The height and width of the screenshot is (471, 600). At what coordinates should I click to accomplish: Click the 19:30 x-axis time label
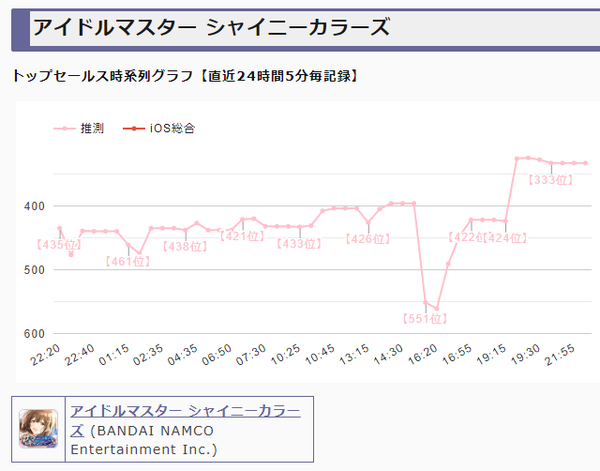(525, 355)
